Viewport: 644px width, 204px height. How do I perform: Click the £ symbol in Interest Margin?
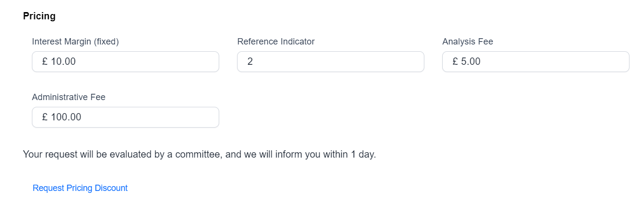pyautogui.click(x=45, y=62)
